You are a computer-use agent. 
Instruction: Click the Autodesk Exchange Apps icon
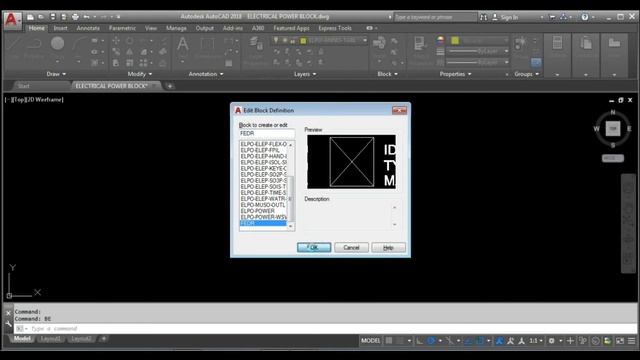[x=552, y=17]
